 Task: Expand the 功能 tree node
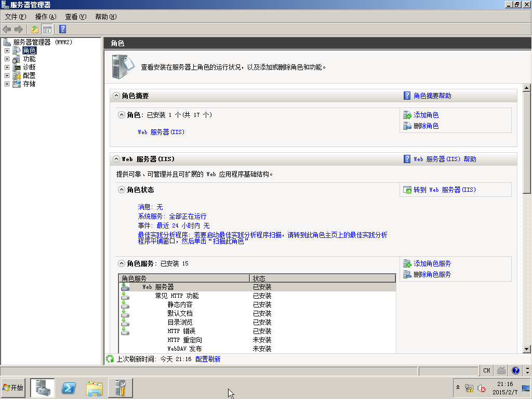(x=7, y=59)
